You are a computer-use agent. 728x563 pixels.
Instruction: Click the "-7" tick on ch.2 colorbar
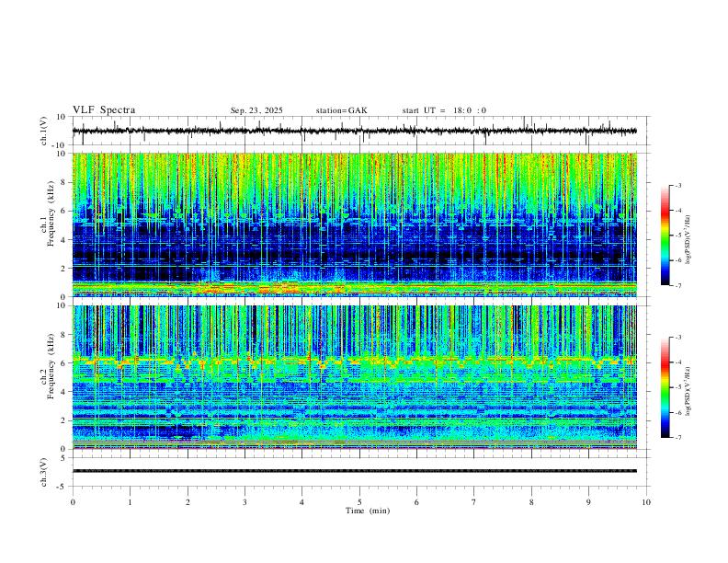point(677,438)
